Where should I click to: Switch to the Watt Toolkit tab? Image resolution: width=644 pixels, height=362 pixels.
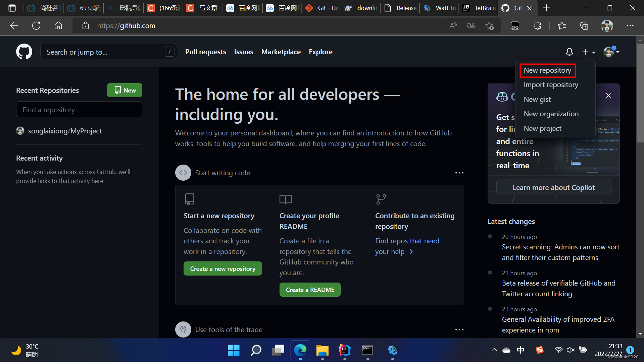pyautogui.click(x=439, y=8)
